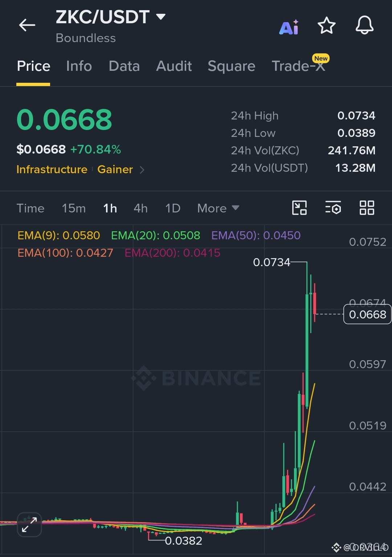Add ZKC/USDT to favorites star

(x=327, y=25)
